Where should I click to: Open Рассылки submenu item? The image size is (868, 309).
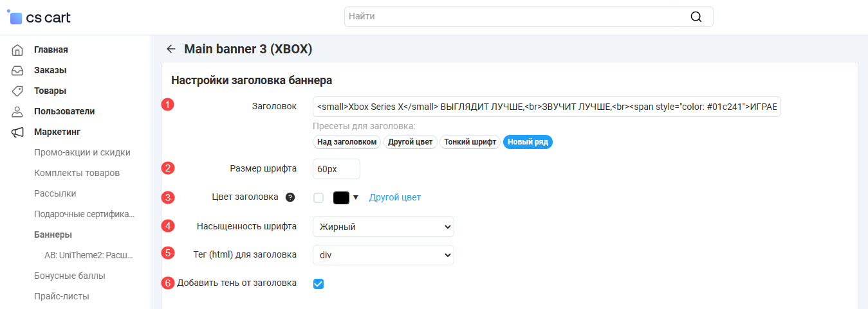(x=55, y=193)
